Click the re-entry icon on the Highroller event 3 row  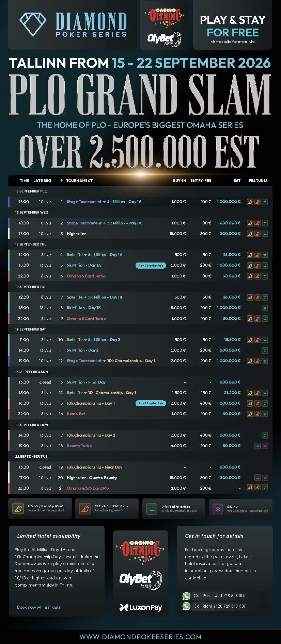pyautogui.click(x=265, y=234)
